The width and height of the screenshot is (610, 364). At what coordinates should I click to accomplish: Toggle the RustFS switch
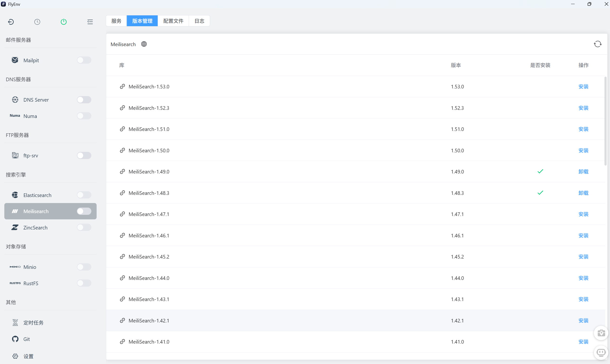coord(84,283)
